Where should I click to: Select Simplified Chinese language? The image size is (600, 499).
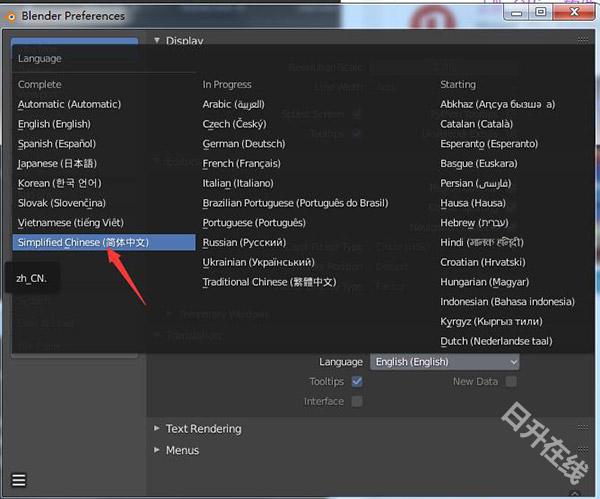pos(104,243)
